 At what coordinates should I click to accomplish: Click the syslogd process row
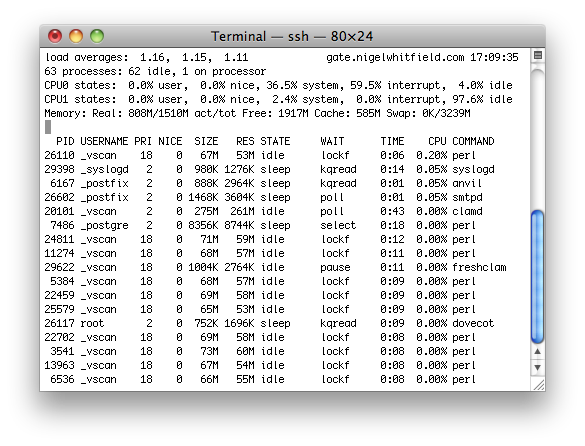269,169
